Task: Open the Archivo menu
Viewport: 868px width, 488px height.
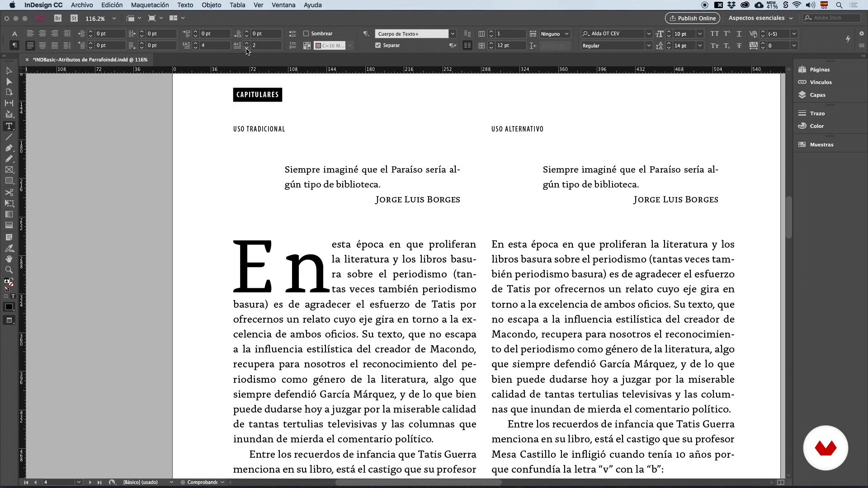Action: [x=82, y=5]
